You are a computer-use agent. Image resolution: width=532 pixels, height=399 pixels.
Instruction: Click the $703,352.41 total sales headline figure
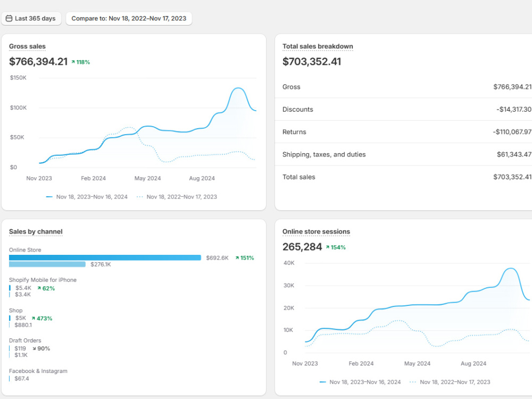[x=312, y=61]
